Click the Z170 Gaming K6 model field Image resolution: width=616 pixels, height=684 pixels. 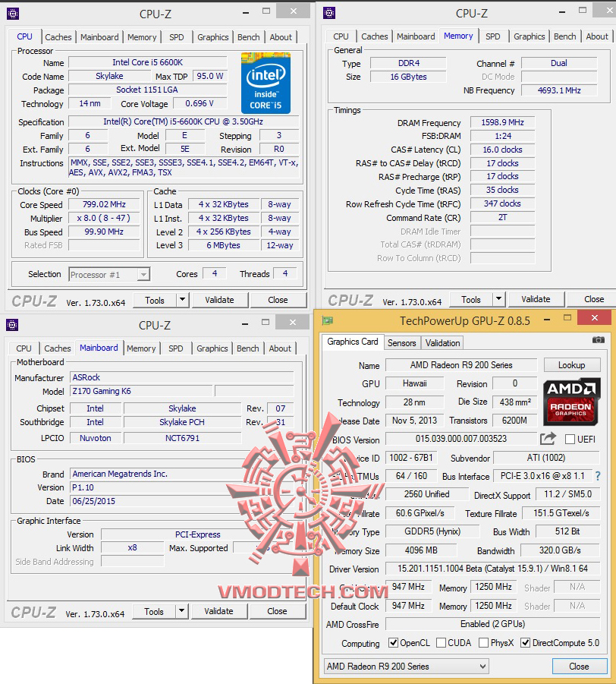(141, 391)
